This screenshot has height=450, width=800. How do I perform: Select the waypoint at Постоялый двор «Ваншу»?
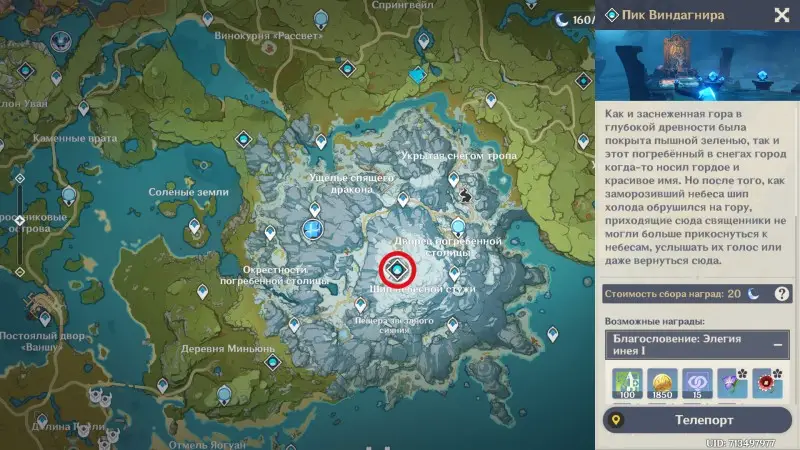point(45,319)
